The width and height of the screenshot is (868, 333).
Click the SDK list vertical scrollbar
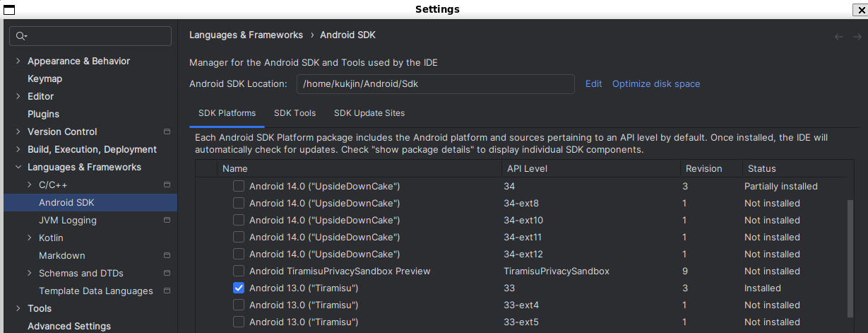coord(850,258)
